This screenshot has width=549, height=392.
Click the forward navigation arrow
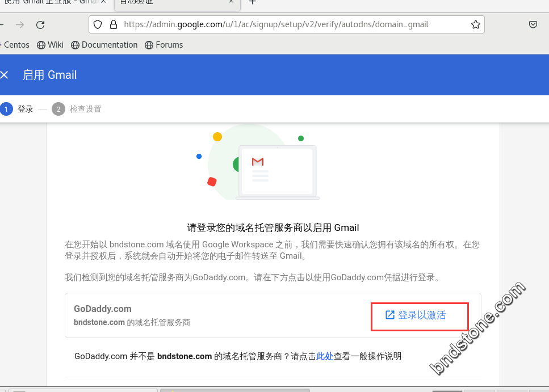(x=20, y=24)
